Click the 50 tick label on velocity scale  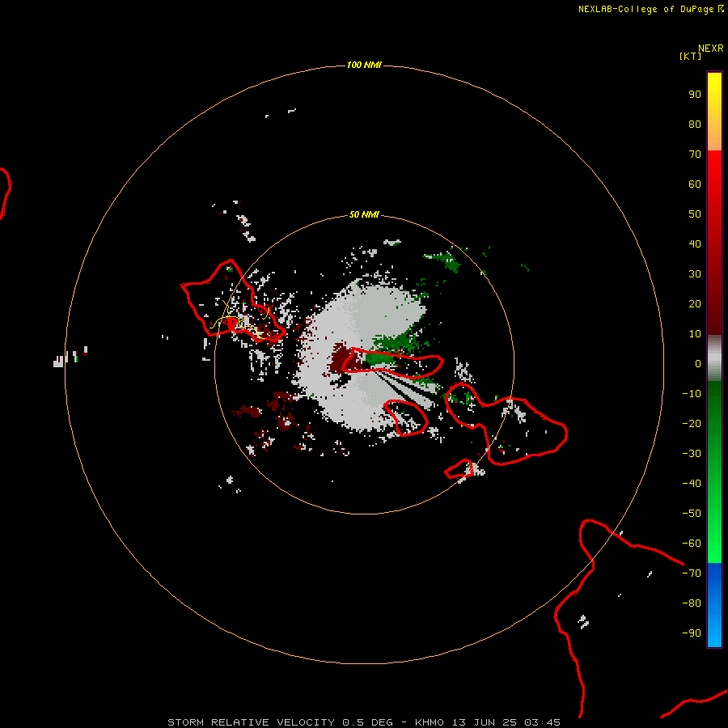[695, 214]
